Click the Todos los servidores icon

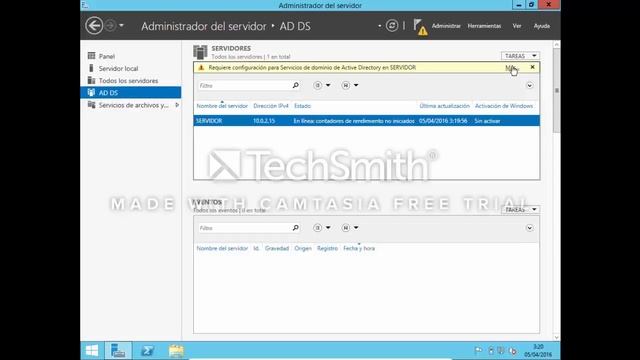[x=91, y=80]
